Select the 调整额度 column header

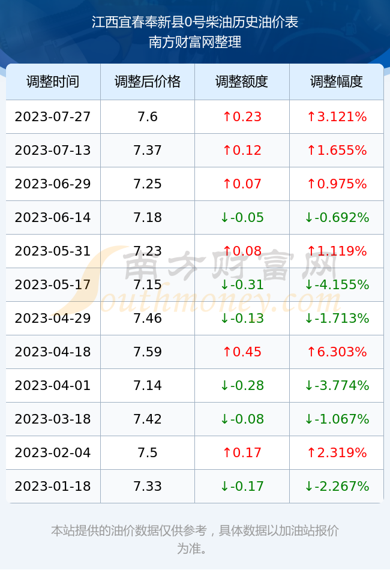[242, 82]
